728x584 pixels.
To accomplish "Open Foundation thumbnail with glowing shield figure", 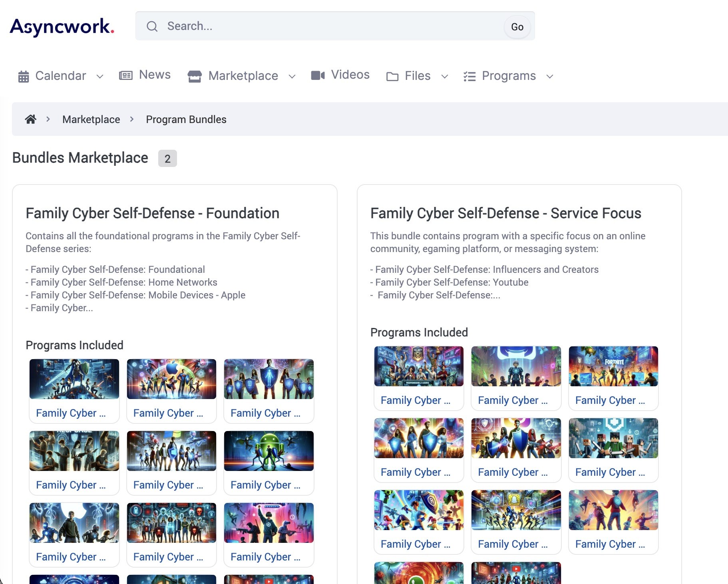I will click(269, 379).
